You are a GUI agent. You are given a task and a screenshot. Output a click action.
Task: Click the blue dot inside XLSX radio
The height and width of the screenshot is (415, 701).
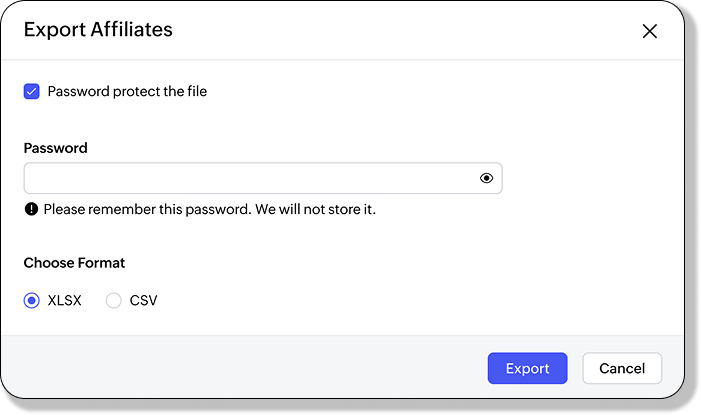coord(32,300)
